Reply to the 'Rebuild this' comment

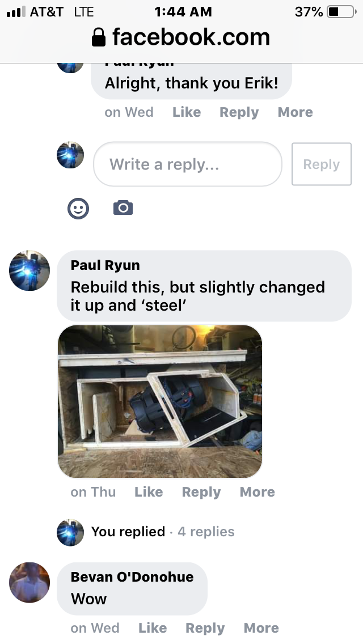pyautogui.click(x=201, y=492)
